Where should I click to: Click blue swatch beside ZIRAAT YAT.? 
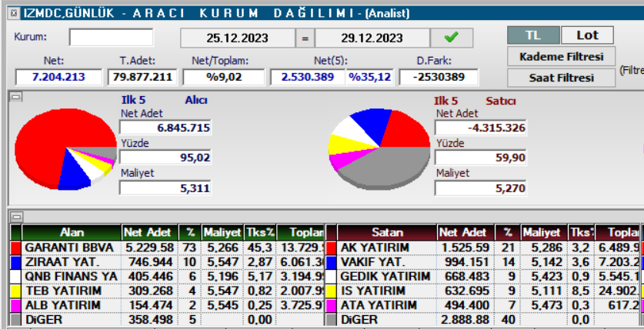pyautogui.click(x=15, y=262)
